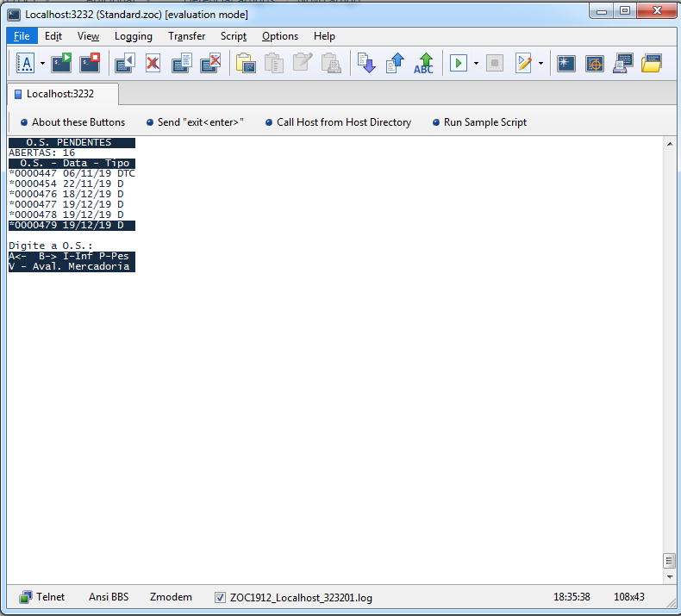Click the window title bar app icon
The image size is (681, 616).
(14, 15)
